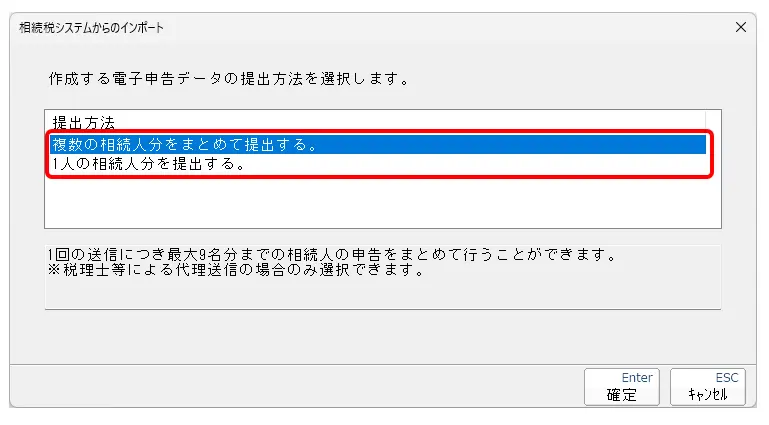Click blank space right of 提出方法 header
Viewport: 769px width, 425px height.
click(x=400, y=124)
